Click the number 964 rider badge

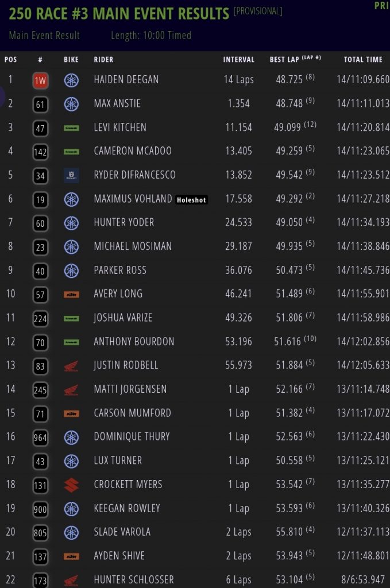pos(40,437)
